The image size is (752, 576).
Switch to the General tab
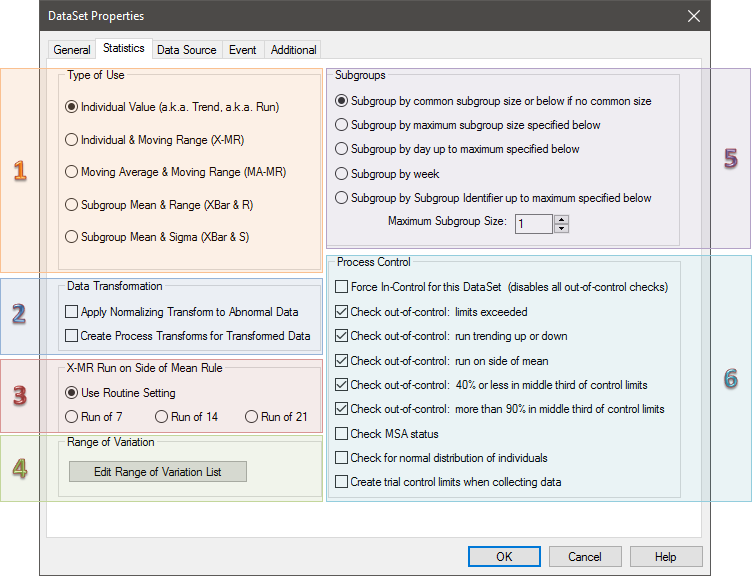pyautogui.click(x=71, y=49)
